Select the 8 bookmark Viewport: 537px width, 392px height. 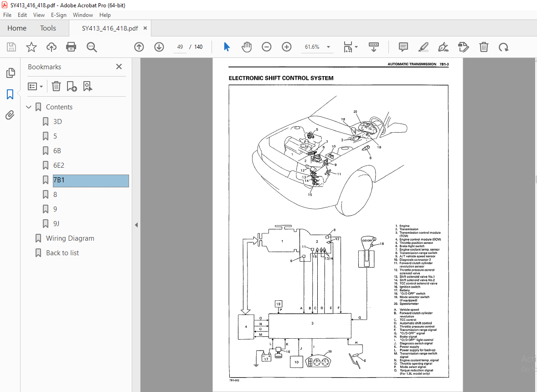tap(55, 195)
